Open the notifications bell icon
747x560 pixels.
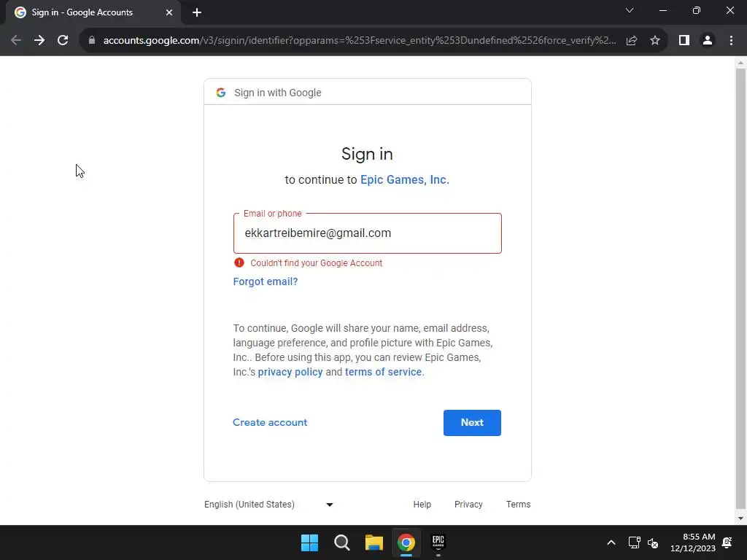(x=727, y=542)
